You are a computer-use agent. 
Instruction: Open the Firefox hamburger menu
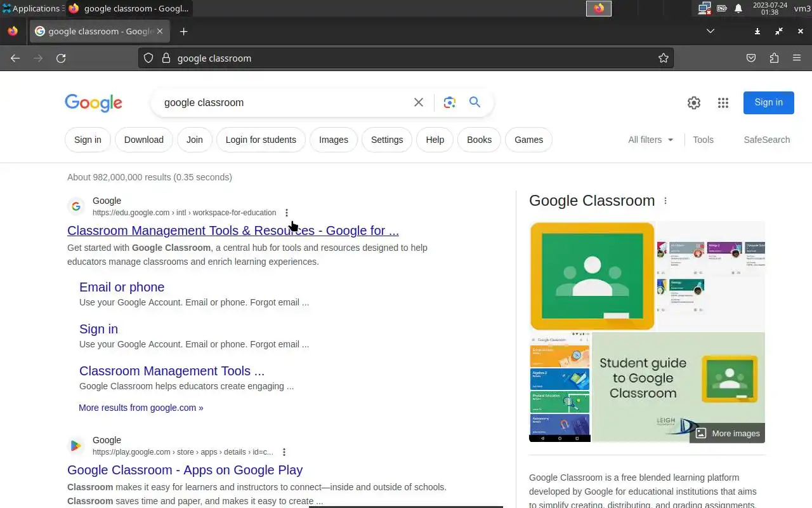tap(797, 58)
